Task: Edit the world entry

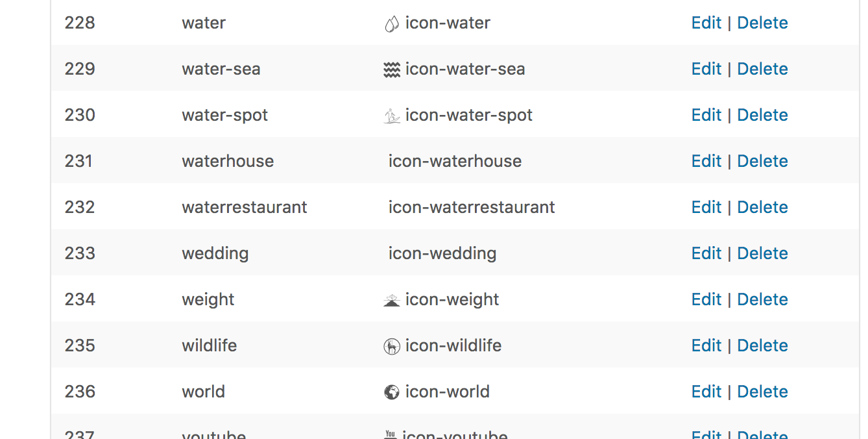Action: coord(706,392)
